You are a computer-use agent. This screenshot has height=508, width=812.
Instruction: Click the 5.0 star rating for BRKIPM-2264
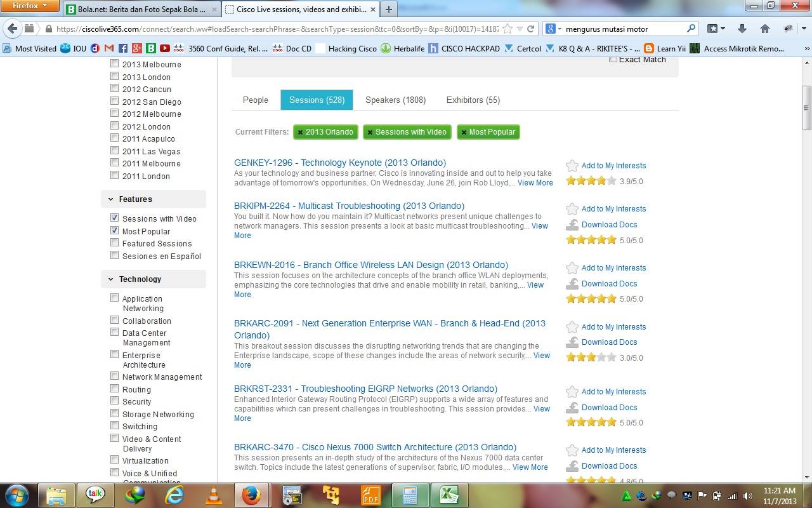591,240
